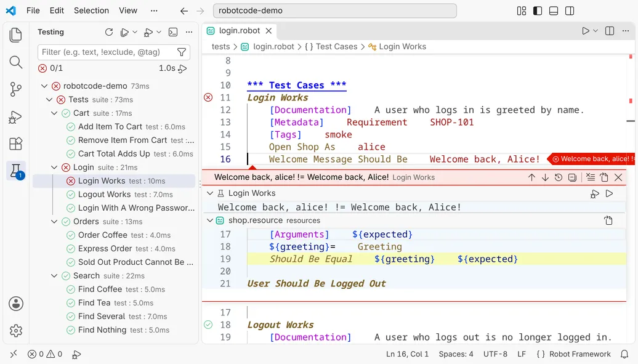Open run file dropdown arrow in editor toolbar
This screenshot has height=364, width=638.
[596, 31]
